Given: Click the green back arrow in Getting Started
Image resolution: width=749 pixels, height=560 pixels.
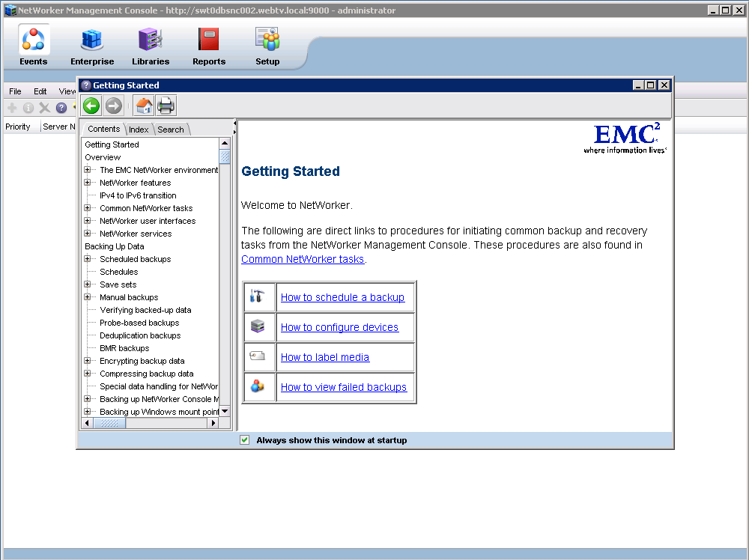Looking at the screenshot, I should pos(91,105).
